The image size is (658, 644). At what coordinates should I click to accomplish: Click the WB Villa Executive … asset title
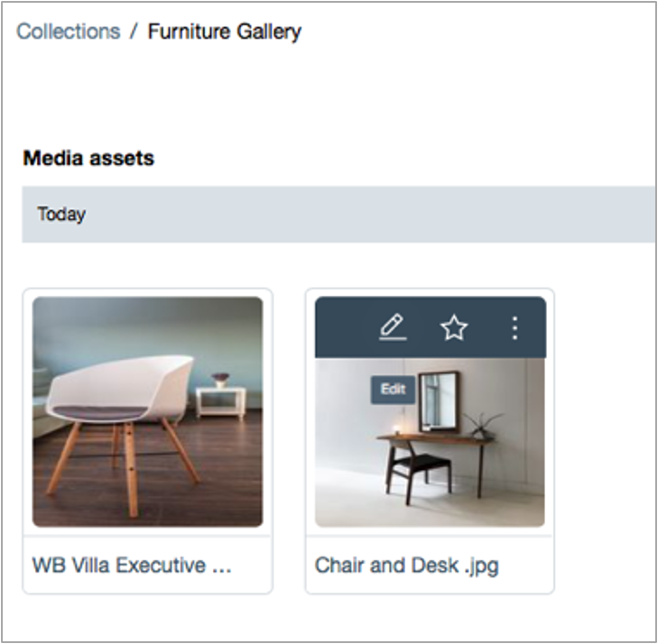pyautogui.click(x=132, y=565)
